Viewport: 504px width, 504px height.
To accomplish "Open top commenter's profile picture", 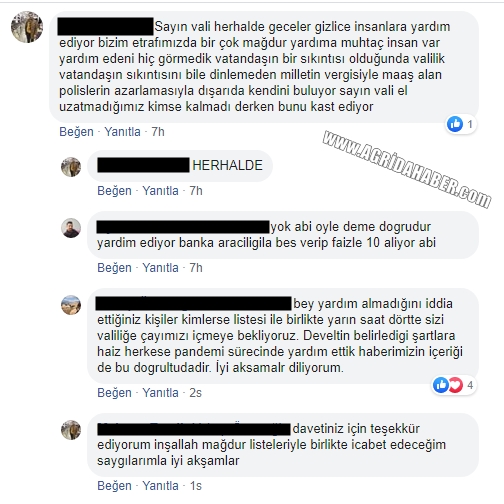I will [27, 27].
